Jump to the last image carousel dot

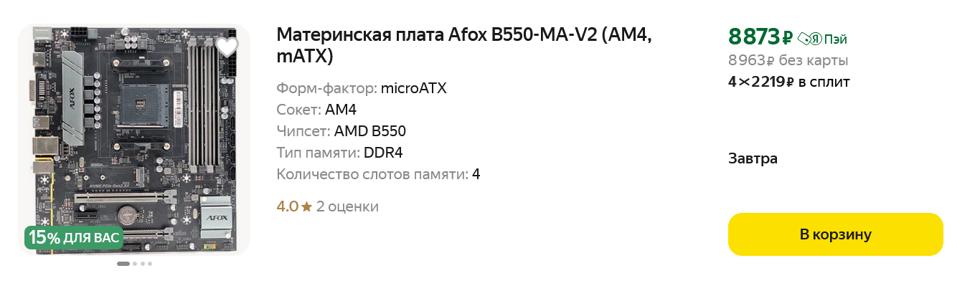(150, 264)
